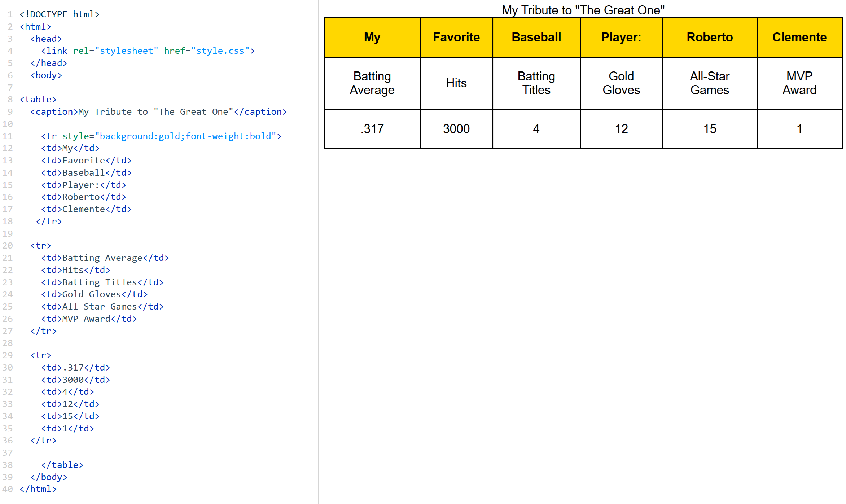Click the 'MVP Award' table cell
The image size is (846, 504).
[799, 83]
